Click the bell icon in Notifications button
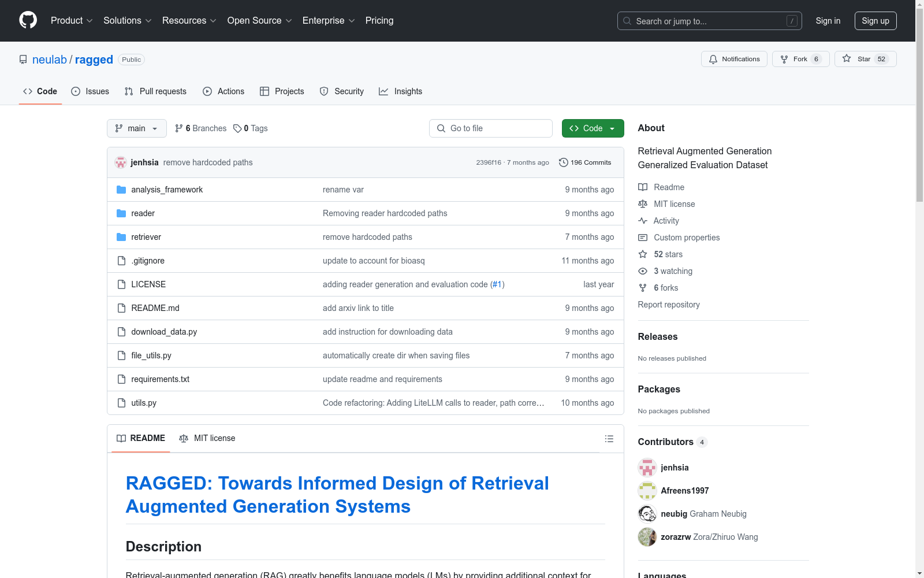The height and width of the screenshot is (578, 924). point(713,59)
